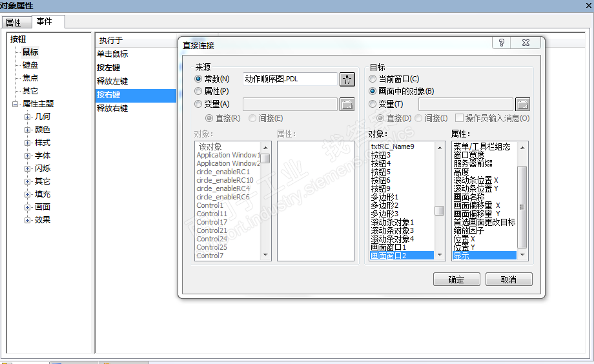Switch to the 属性 tab

[x=16, y=23]
